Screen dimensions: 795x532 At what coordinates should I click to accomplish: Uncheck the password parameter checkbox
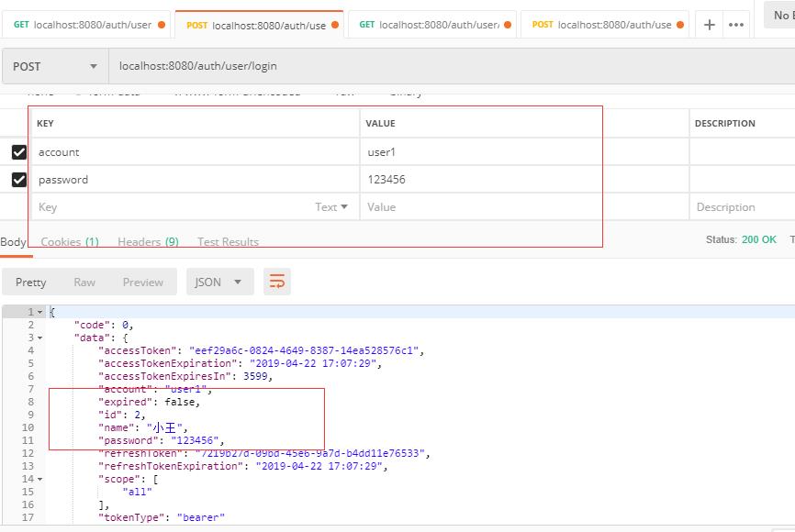(x=19, y=180)
